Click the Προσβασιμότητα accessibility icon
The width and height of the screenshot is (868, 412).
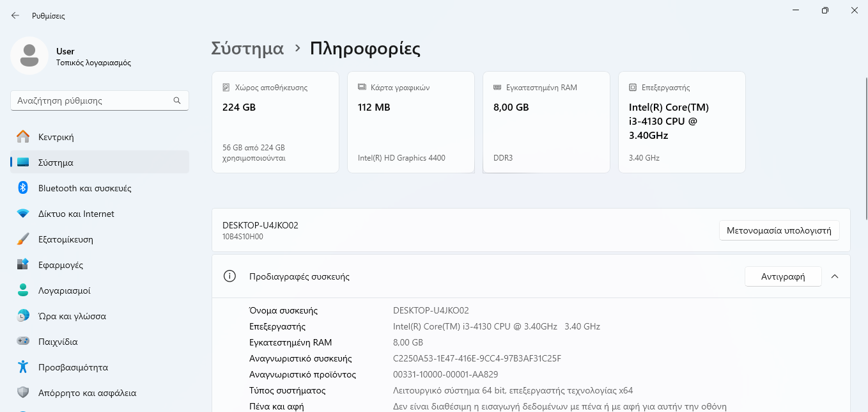tap(23, 367)
